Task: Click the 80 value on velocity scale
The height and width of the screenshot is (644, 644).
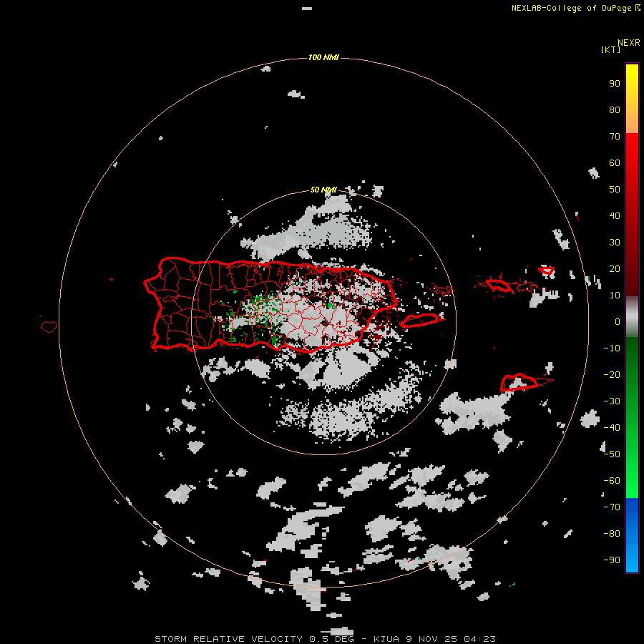Action: point(615,110)
